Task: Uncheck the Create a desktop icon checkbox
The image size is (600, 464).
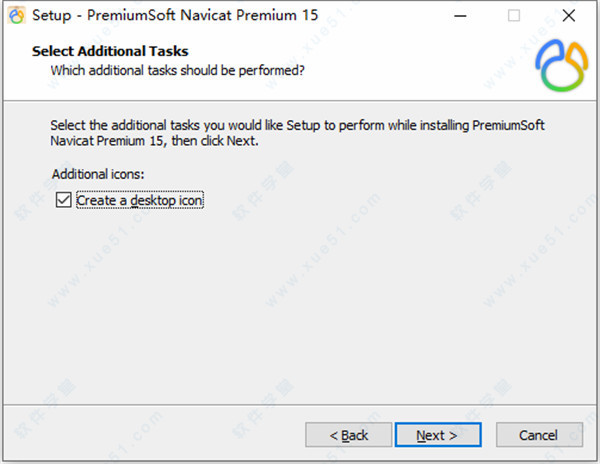Action: point(64,200)
